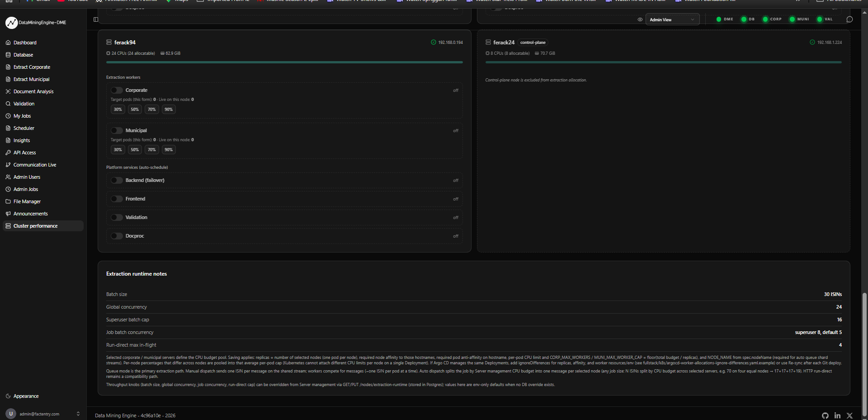Toggle the sidebar panel collapse icon
Image resolution: width=868 pixels, height=420 pixels.
96,19
